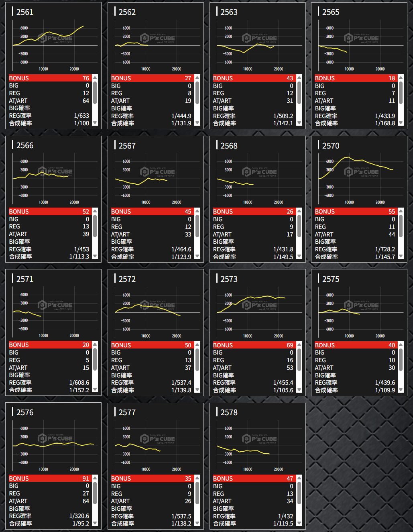The image size is (413, 532).
Task: Click REG確率 value 1/633
Action: (81, 116)
